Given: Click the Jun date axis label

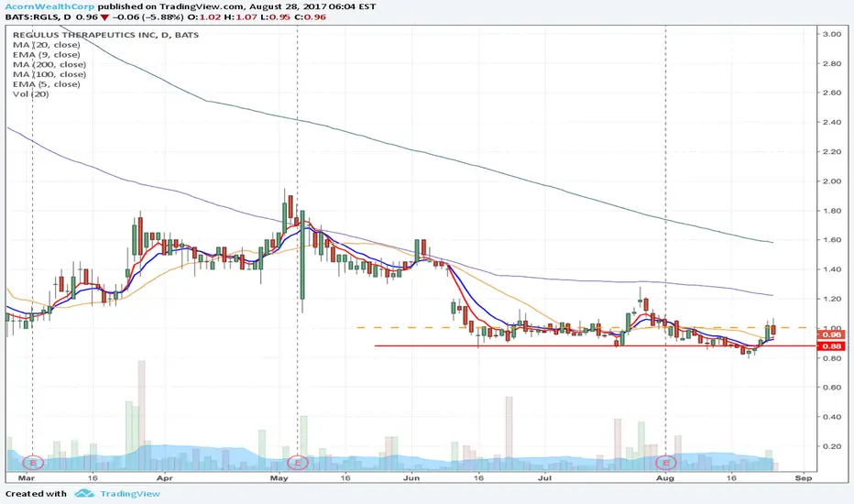Looking at the screenshot, I should coord(411,477).
